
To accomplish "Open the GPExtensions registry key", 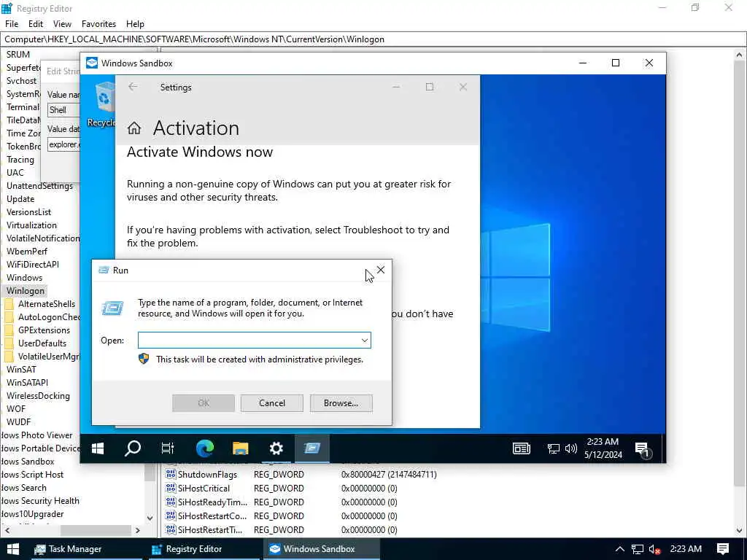I will click(x=44, y=330).
